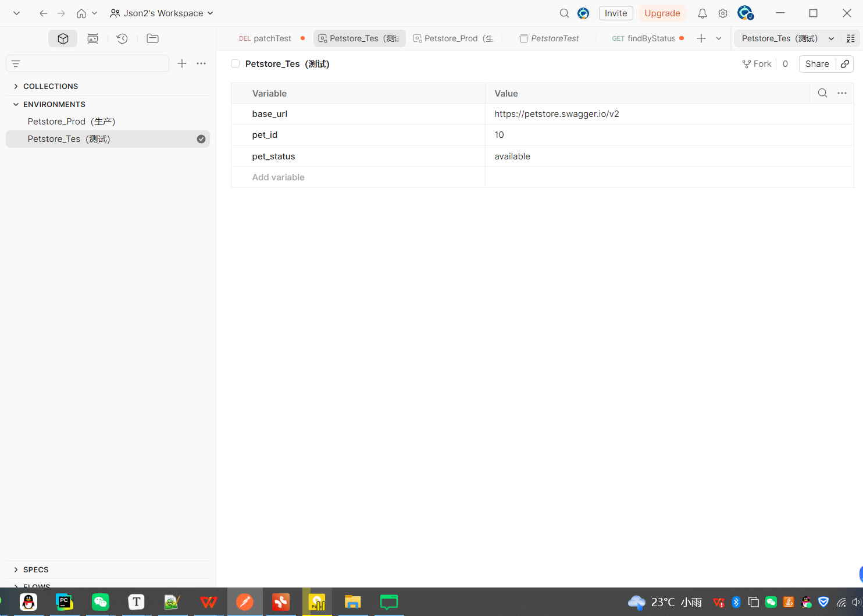Image resolution: width=863 pixels, height=616 pixels.
Task: Copy environment link icon beside Share
Action: [x=845, y=64]
